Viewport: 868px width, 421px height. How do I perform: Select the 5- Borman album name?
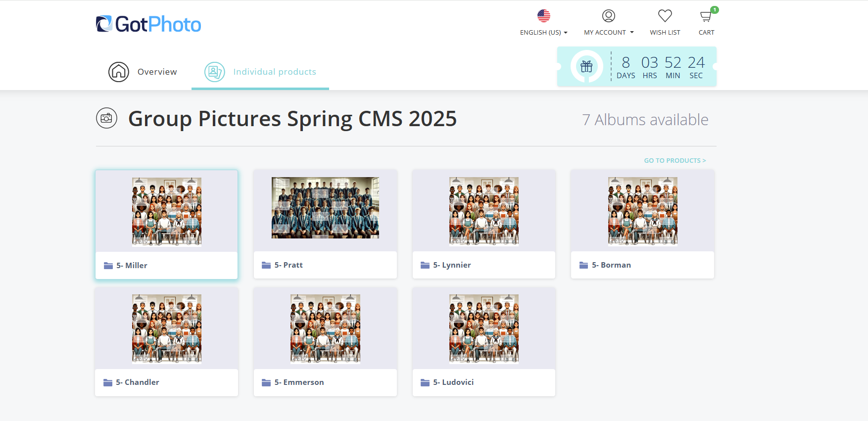coord(611,265)
